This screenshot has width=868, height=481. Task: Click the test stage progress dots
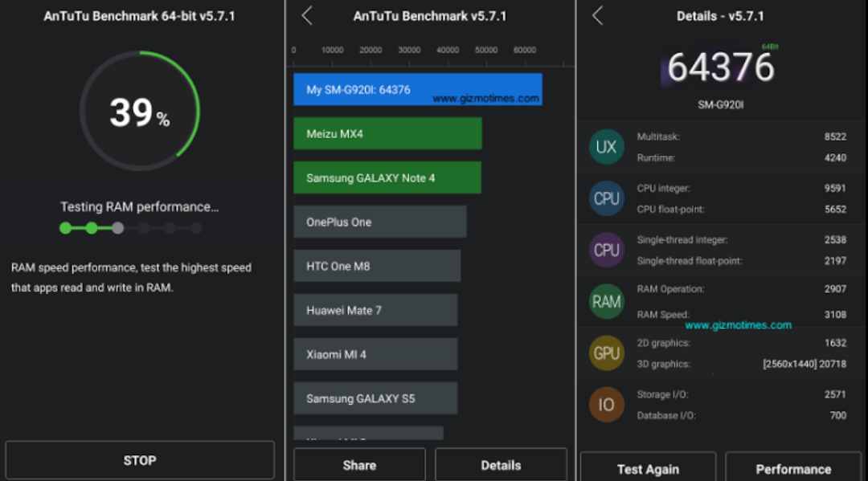click(x=131, y=228)
